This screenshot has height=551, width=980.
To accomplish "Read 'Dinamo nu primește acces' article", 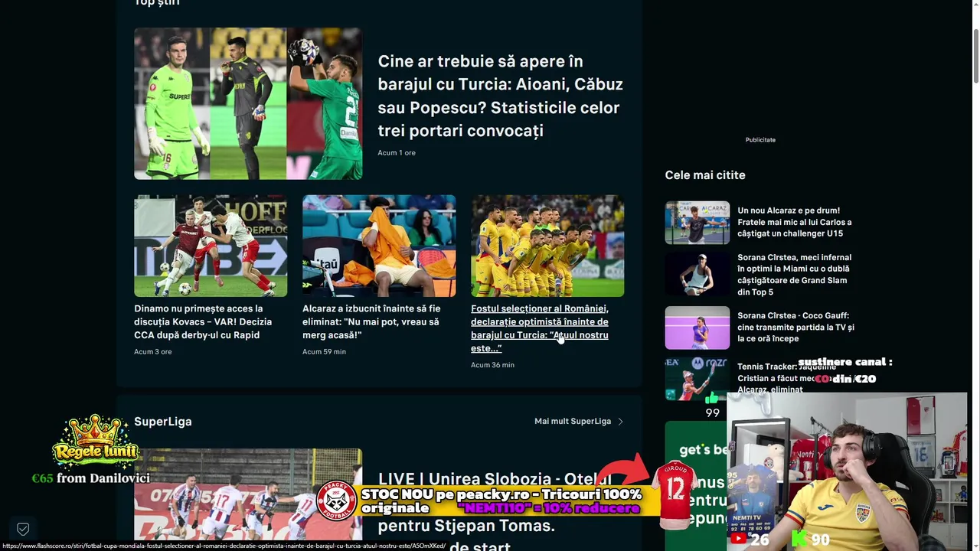I will [x=203, y=322].
